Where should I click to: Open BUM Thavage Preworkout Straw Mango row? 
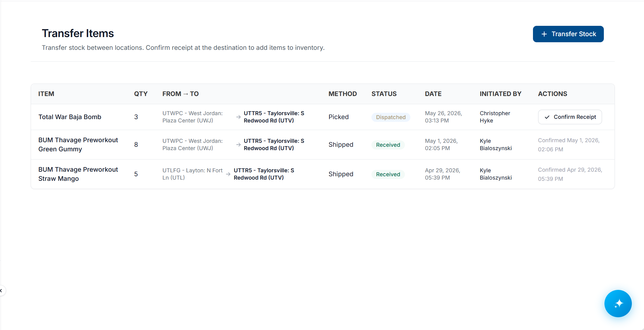[322, 174]
